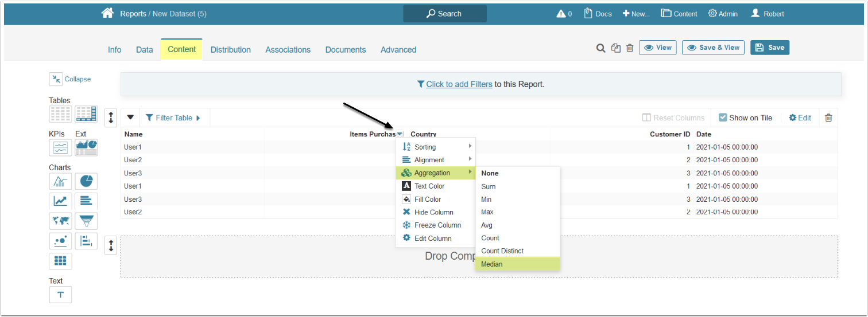Add a bubble chart component
The image size is (868, 317).
(x=60, y=241)
